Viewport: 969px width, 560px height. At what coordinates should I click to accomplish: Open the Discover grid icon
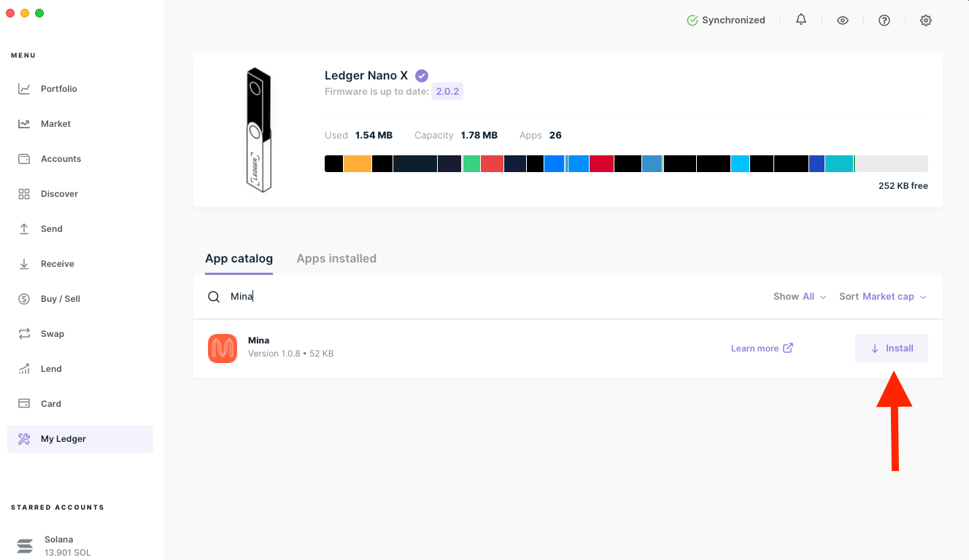[24, 194]
